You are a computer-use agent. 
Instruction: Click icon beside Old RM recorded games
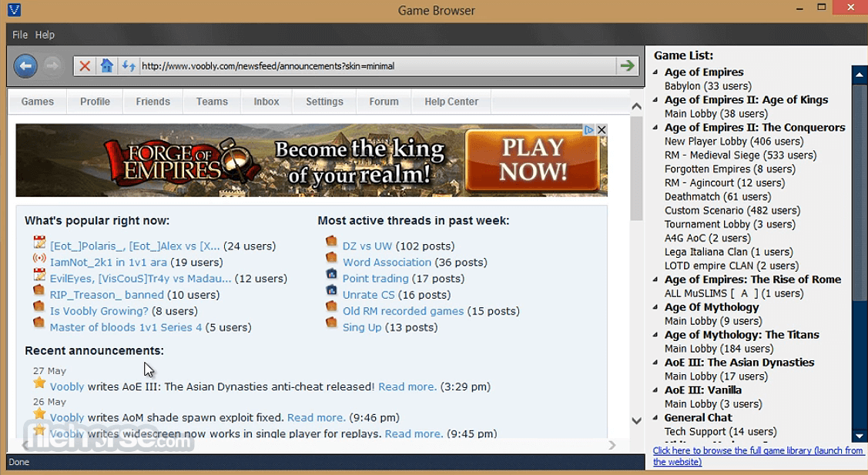(x=332, y=306)
